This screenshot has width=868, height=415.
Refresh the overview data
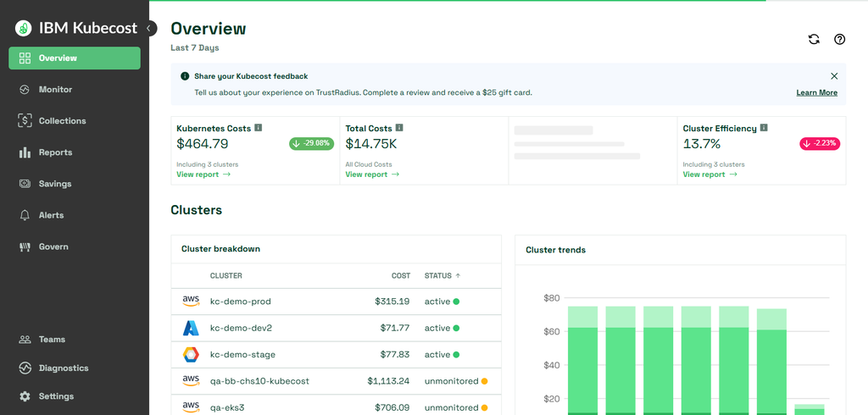click(814, 39)
